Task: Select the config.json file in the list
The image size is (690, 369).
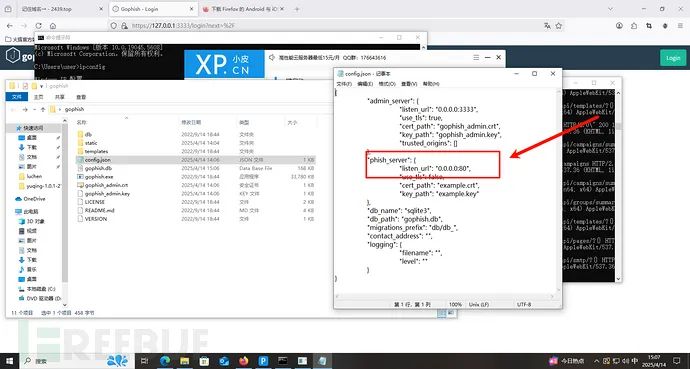Action: (98, 160)
